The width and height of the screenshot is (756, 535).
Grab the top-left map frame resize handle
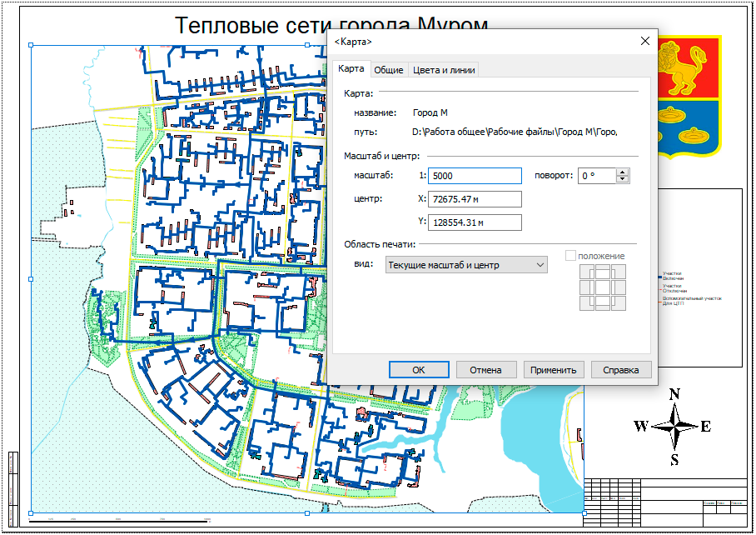tap(31, 45)
